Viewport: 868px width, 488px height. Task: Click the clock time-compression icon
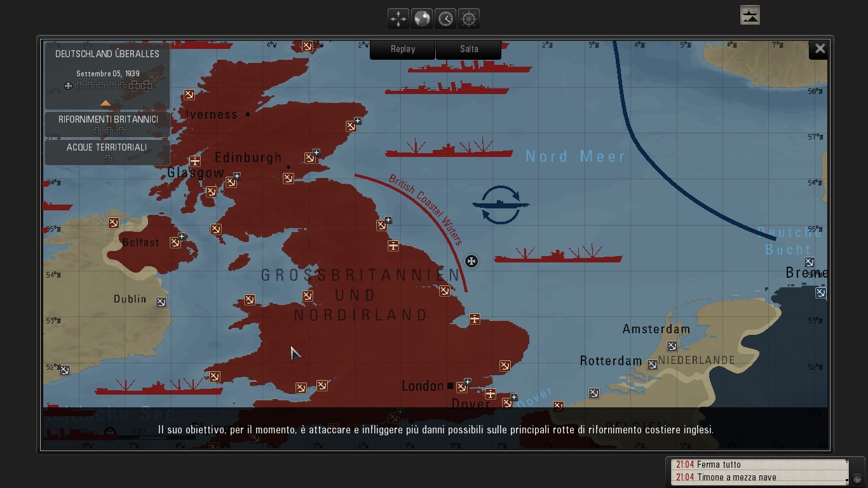coord(445,18)
